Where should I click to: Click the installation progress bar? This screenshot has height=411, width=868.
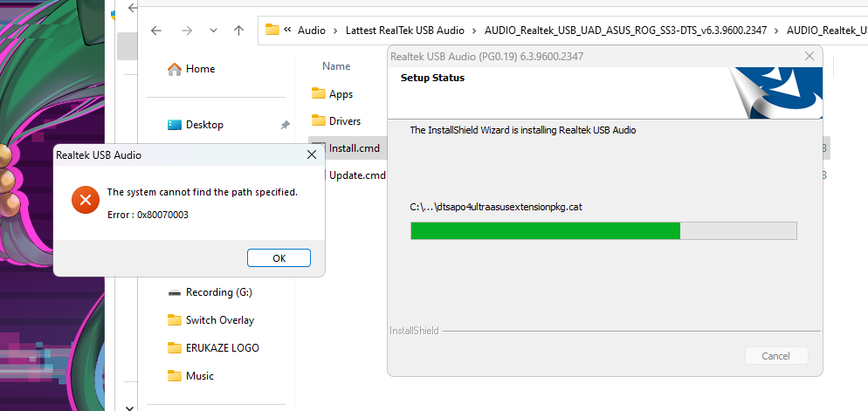tap(603, 230)
